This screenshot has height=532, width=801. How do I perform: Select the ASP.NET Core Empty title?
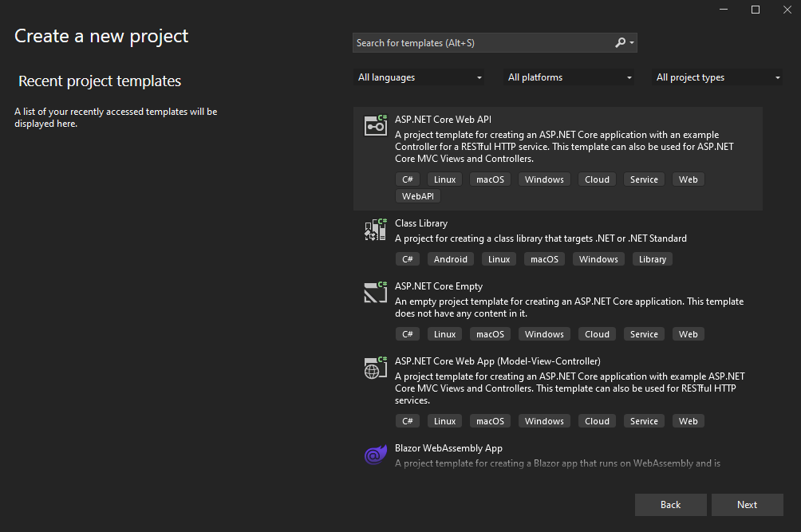[438, 286]
